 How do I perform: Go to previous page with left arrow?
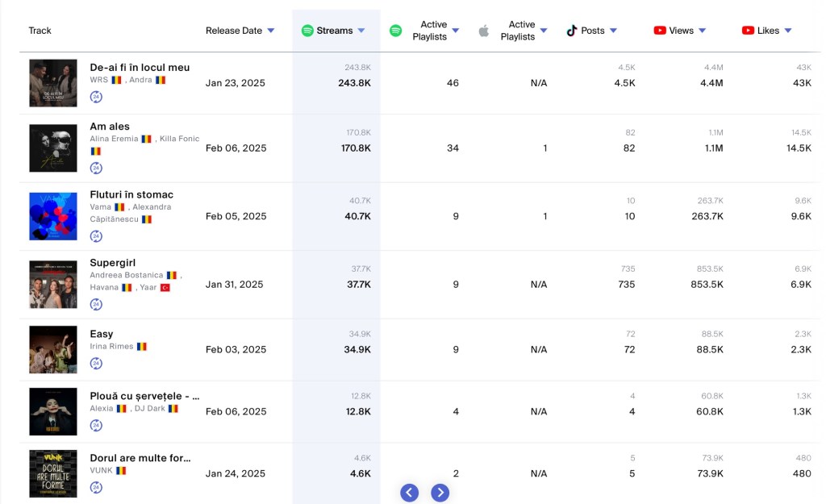pos(410,493)
